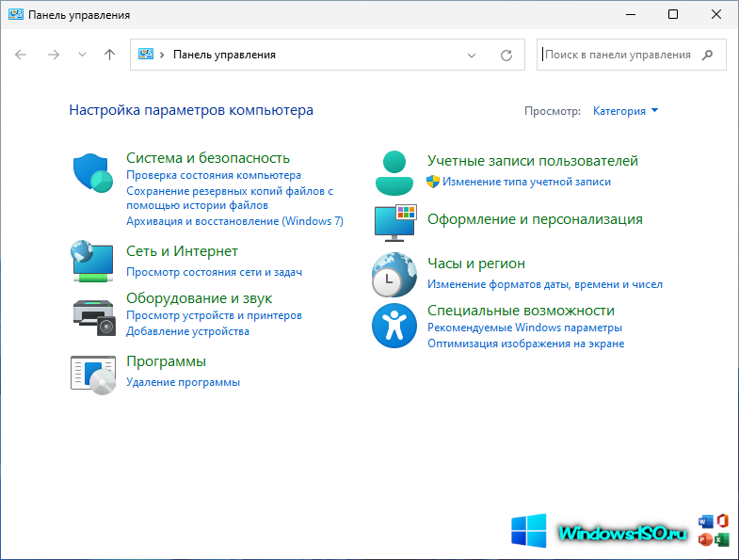Open Архивация и восстановление (Windows 7)
This screenshot has height=560, width=739.
[x=234, y=221]
